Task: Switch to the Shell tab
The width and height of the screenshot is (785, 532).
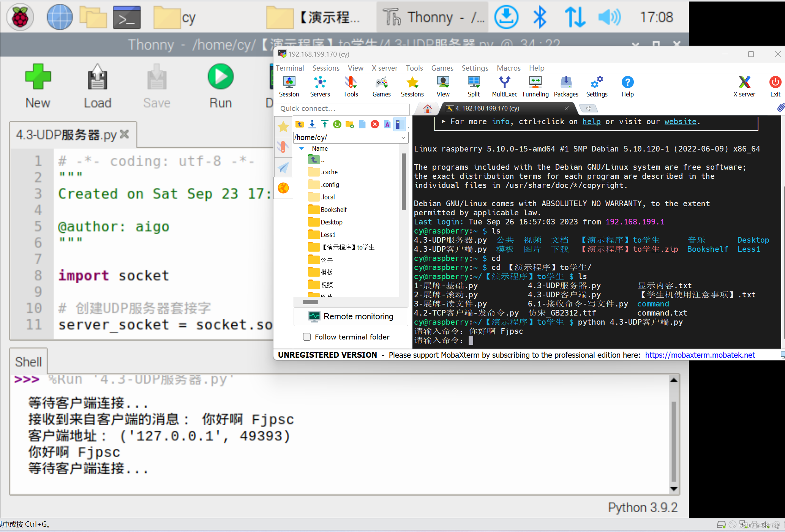Action: pos(28,362)
